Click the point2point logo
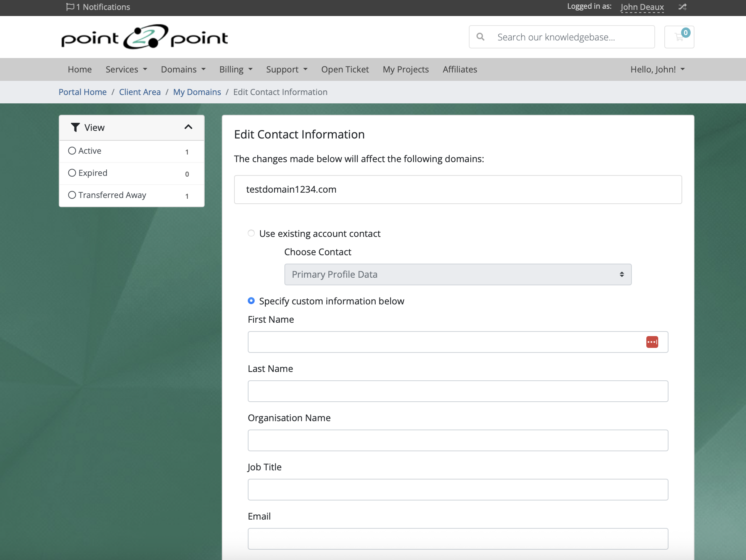 144,37
